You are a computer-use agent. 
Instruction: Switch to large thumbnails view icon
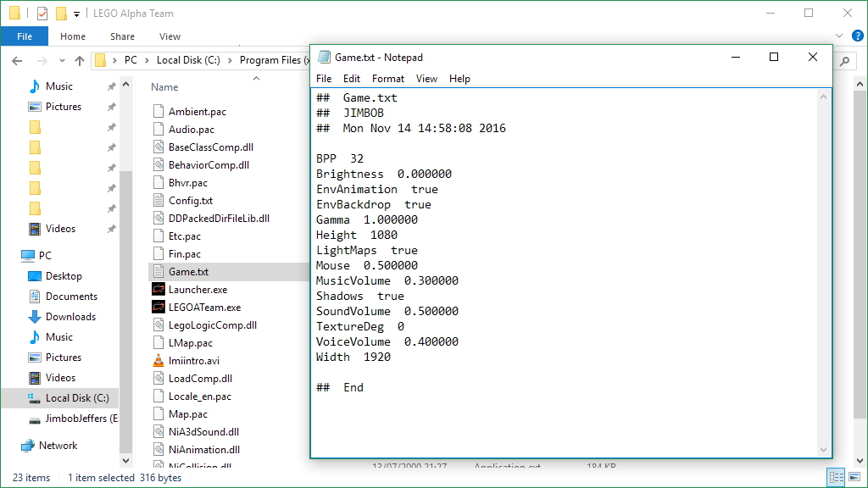[x=854, y=477]
